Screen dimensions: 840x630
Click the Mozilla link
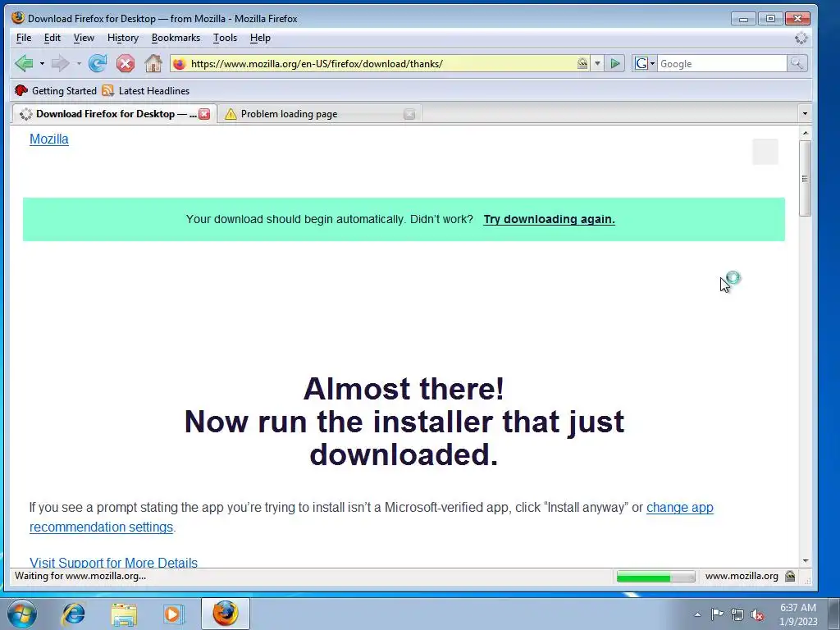(x=48, y=139)
